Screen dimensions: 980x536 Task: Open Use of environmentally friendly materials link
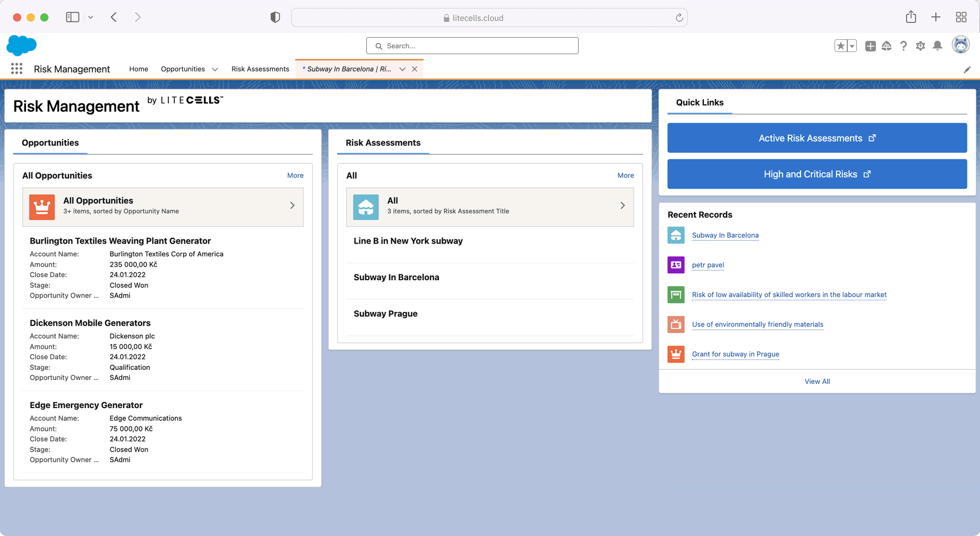[758, 324]
